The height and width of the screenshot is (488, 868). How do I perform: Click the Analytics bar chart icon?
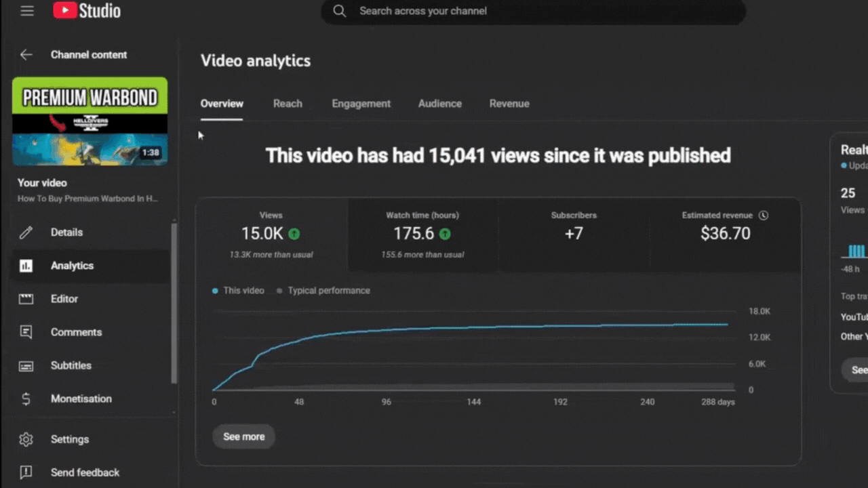[x=26, y=266]
